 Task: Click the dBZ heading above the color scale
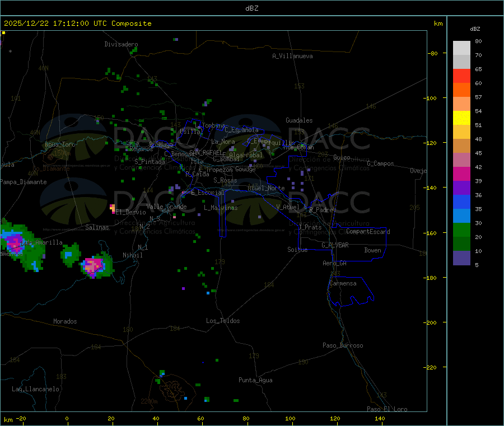[x=475, y=29]
